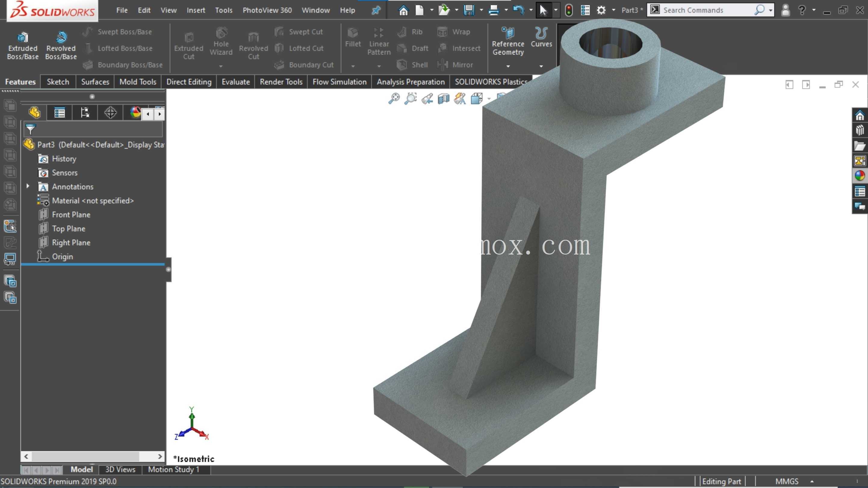This screenshot has width=868, height=488.
Task: Click the user login icon
Action: point(786,10)
